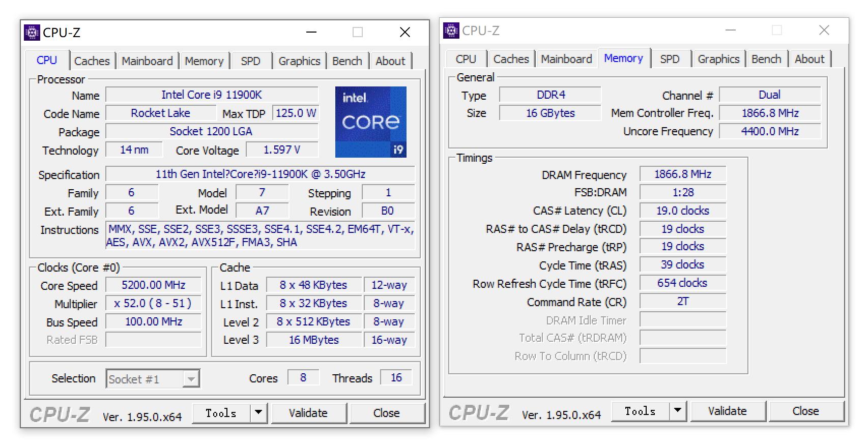Expand Tools dropdown arrow in right window
Viewport: 868px width, 446px height.
pyautogui.click(x=678, y=410)
